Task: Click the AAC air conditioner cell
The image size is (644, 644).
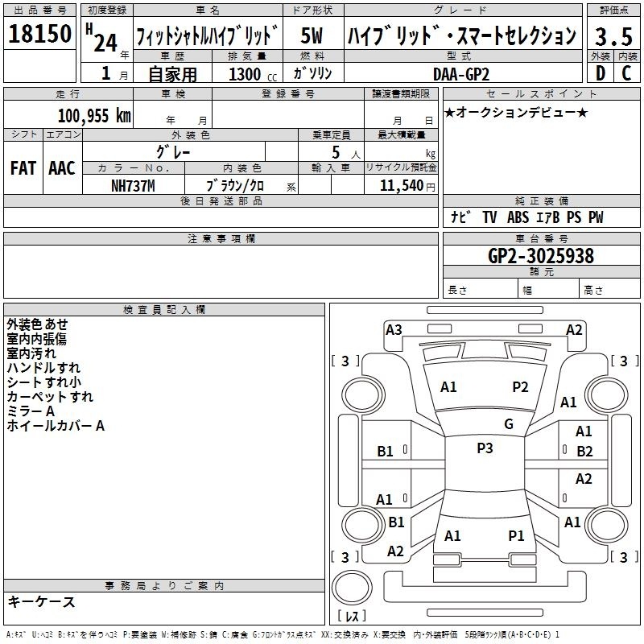Action: 62,168
